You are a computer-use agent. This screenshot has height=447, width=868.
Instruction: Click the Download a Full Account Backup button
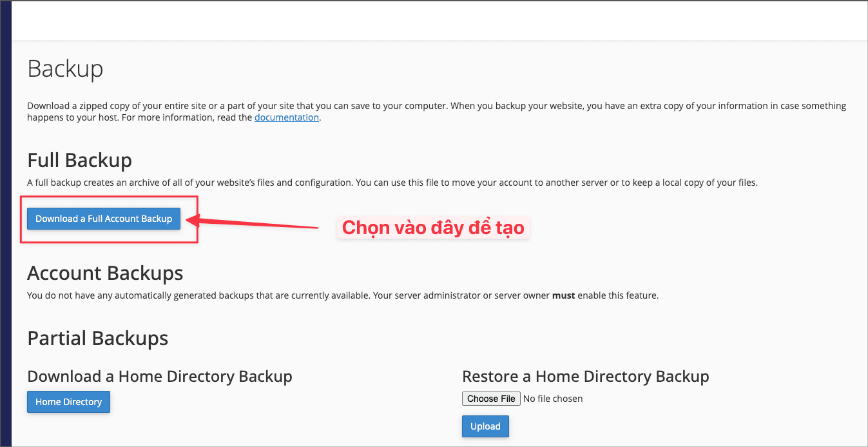point(104,219)
